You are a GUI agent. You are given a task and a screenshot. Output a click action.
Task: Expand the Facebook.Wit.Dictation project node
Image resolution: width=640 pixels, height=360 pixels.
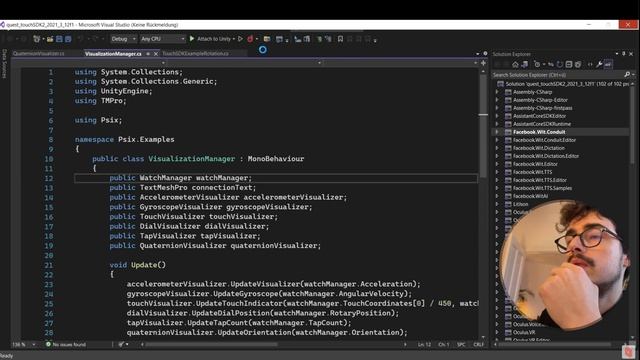(497, 148)
